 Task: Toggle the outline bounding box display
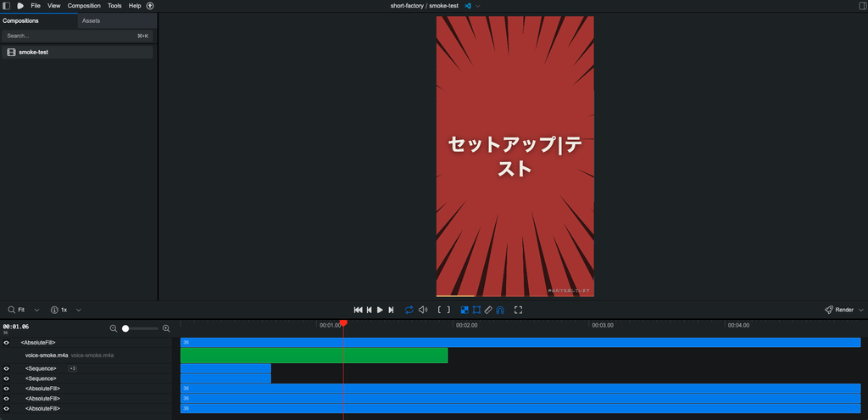click(x=476, y=310)
